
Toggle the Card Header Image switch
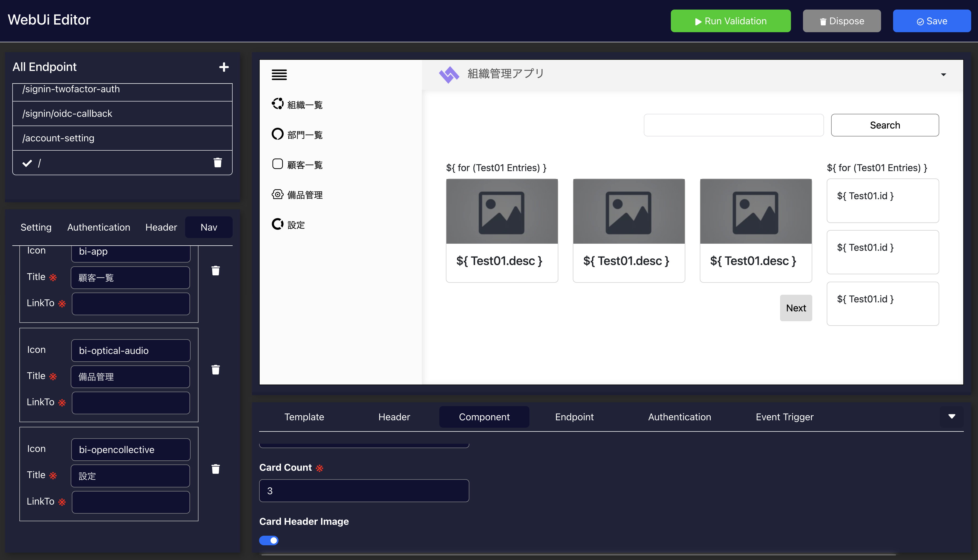pyautogui.click(x=269, y=540)
